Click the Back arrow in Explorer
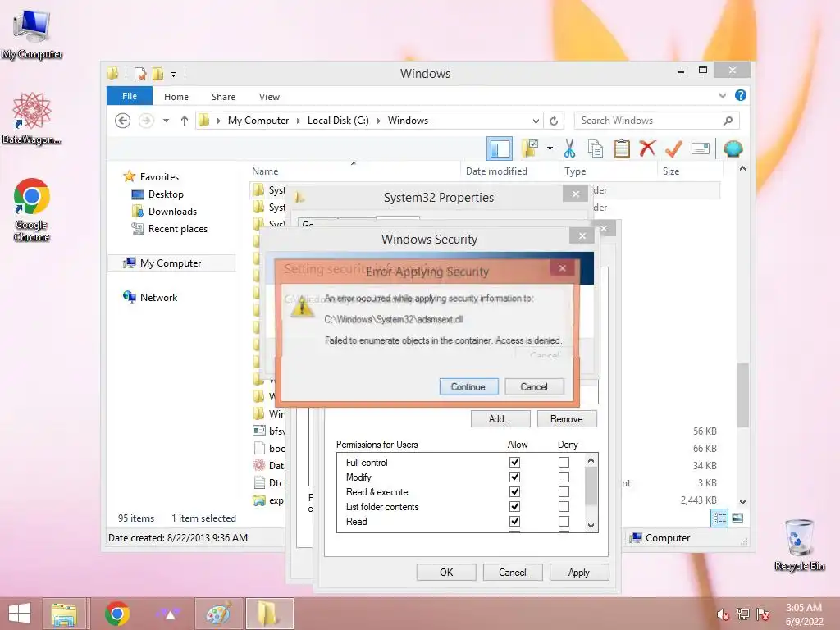 tap(123, 121)
